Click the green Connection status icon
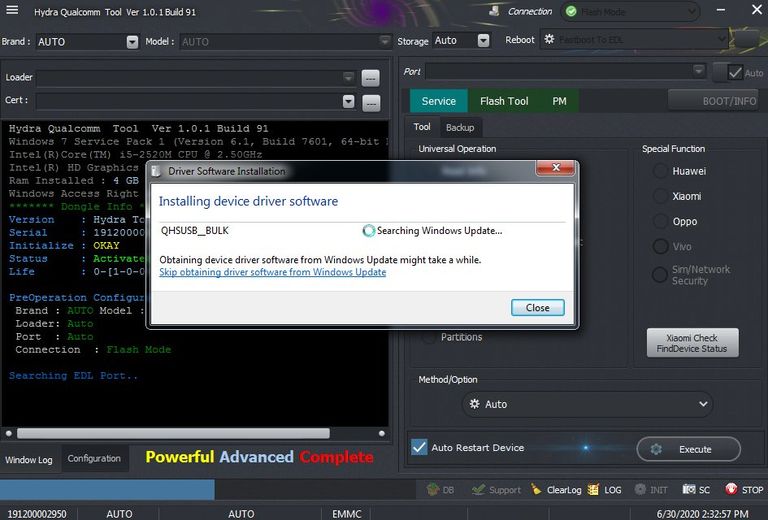The width and height of the screenshot is (768, 520). tap(571, 11)
